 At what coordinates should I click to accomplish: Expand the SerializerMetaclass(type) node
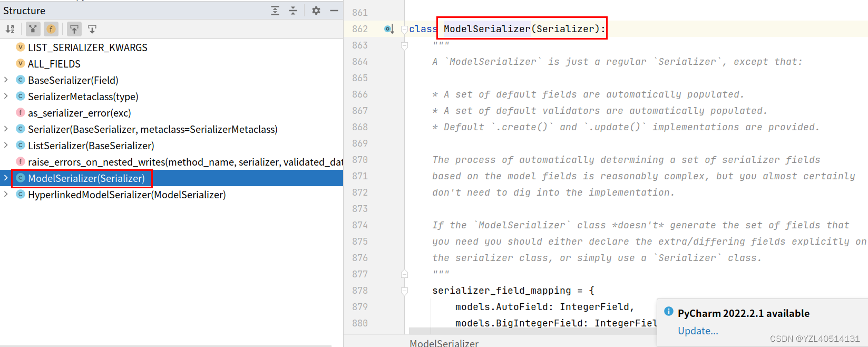pos(6,97)
